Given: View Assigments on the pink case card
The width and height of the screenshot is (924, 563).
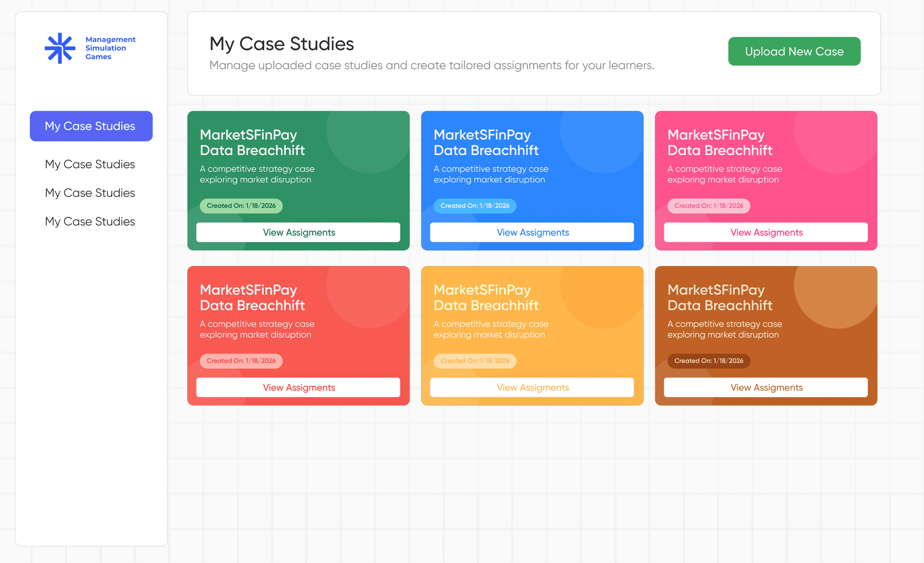Looking at the screenshot, I should click(x=766, y=232).
